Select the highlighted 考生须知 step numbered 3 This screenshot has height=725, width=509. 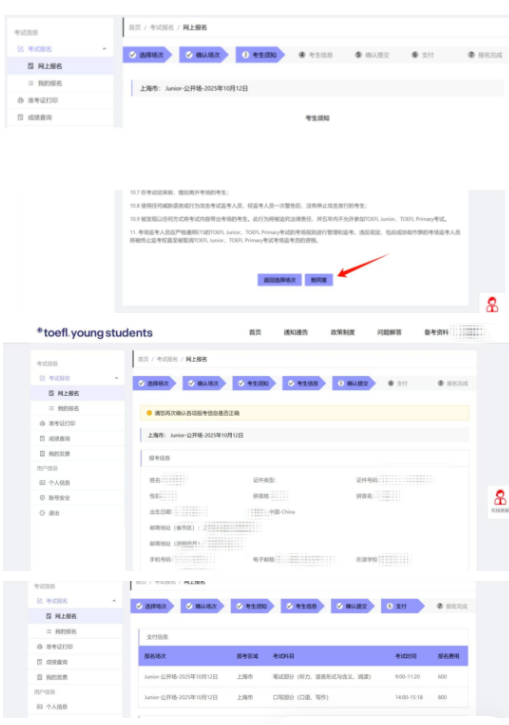coord(260,55)
